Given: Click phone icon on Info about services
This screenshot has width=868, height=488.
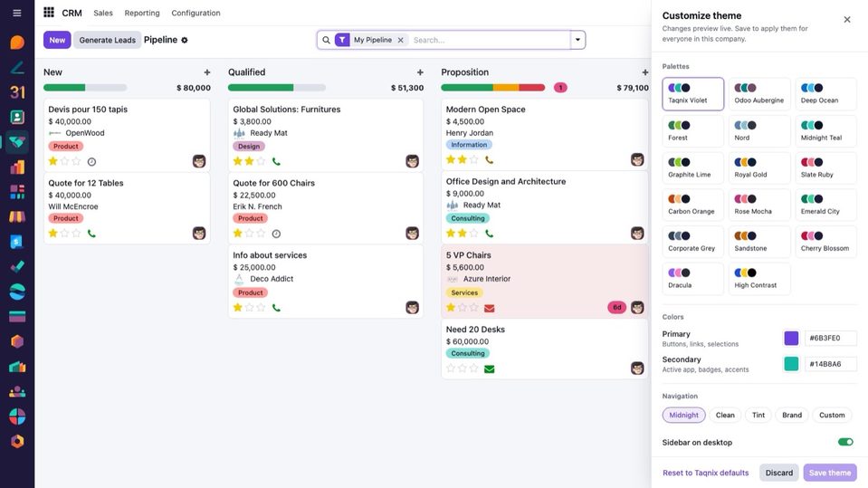Looking at the screenshot, I should pos(276,308).
